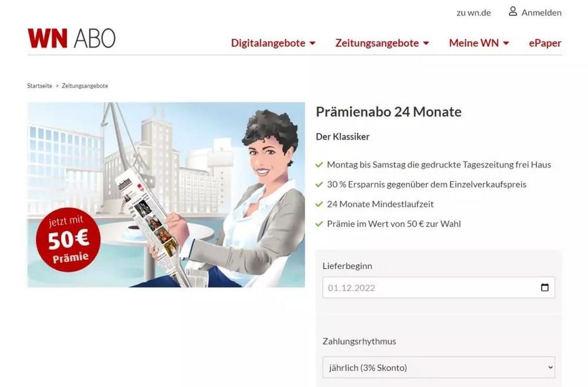
Task: Click the checkmark beside 30 % Ersparnis
Action: tap(319, 185)
